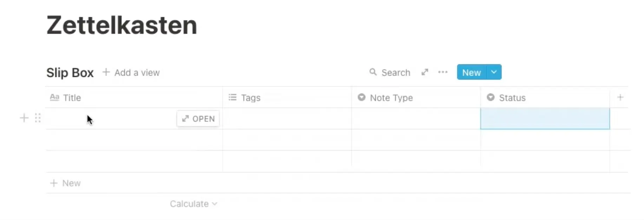Open the Note Type column header menu

pyautogui.click(x=391, y=98)
